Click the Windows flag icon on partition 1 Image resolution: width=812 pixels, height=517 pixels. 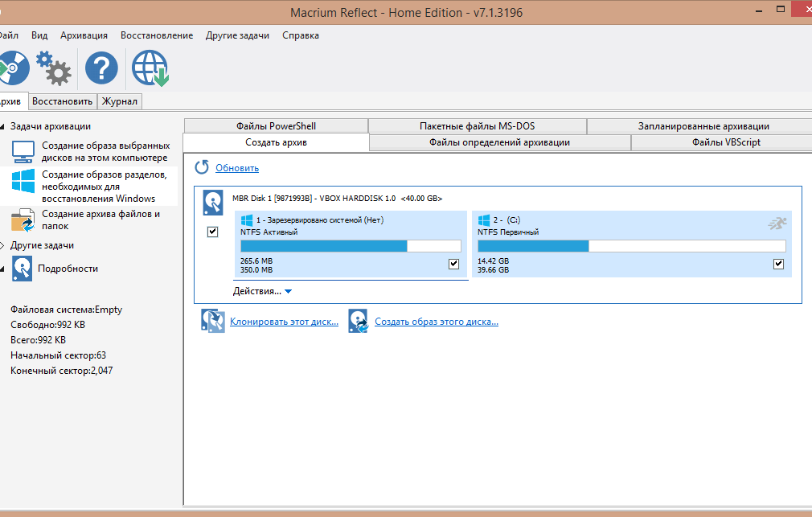(247, 220)
